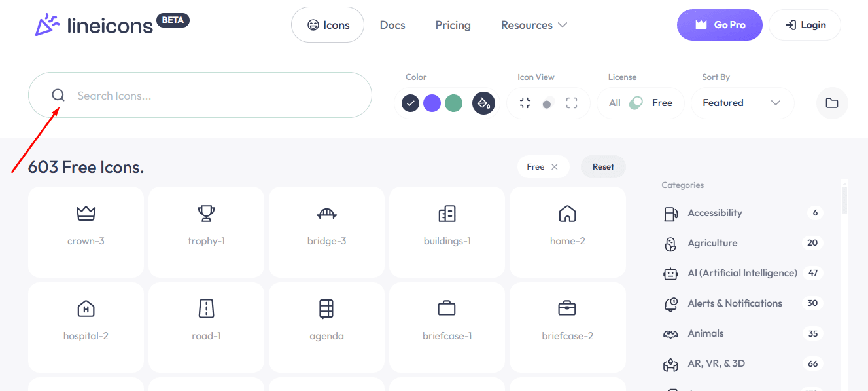The image size is (868, 391).
Task: Select the crown-3 icon
Action: click(x=86, y=232)
